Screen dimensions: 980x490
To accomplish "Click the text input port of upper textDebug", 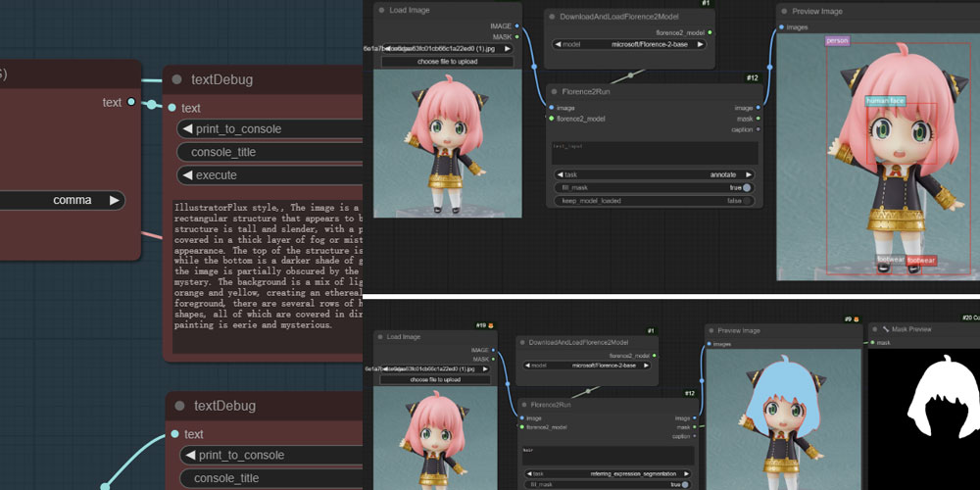I will tap(171, 108).
